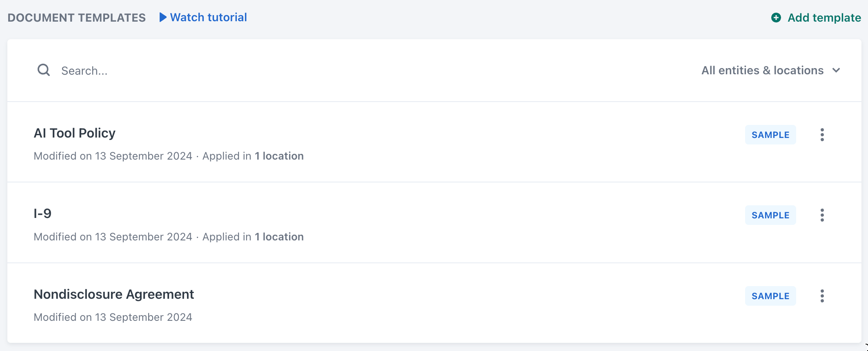The image size is (868, 351).
Task: Open AI Tool Policy three-dot menu
Action: pyautogui.click(x=822, y=135)
